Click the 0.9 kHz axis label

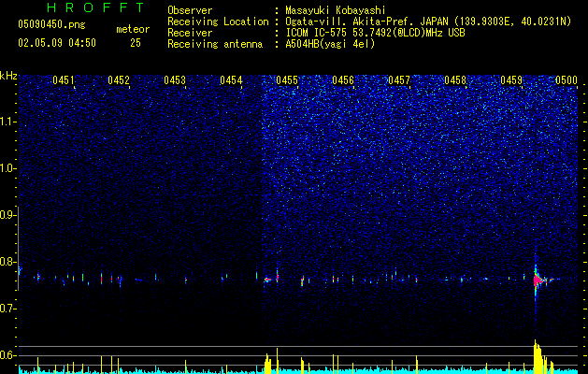tap(8, 215)
